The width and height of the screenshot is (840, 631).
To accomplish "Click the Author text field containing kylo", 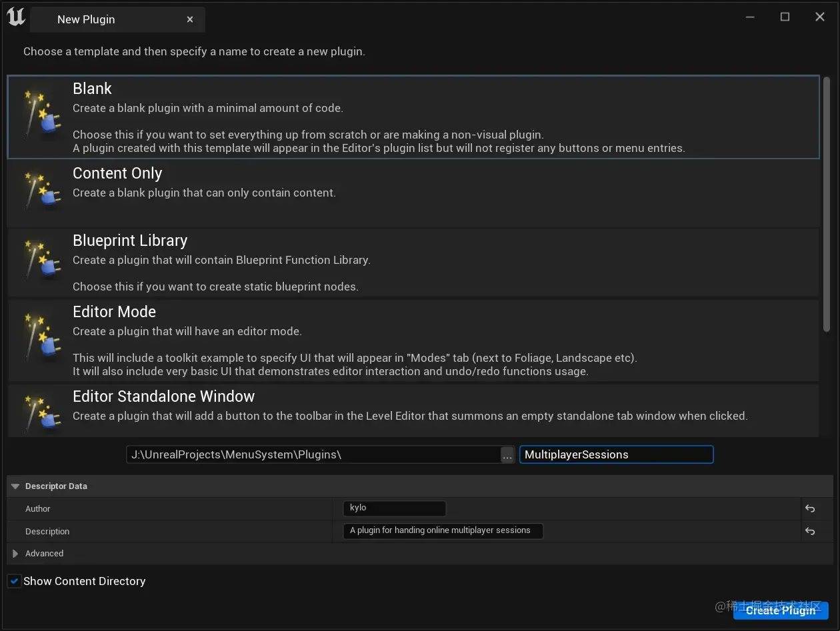I will click(x=395, y=508).
